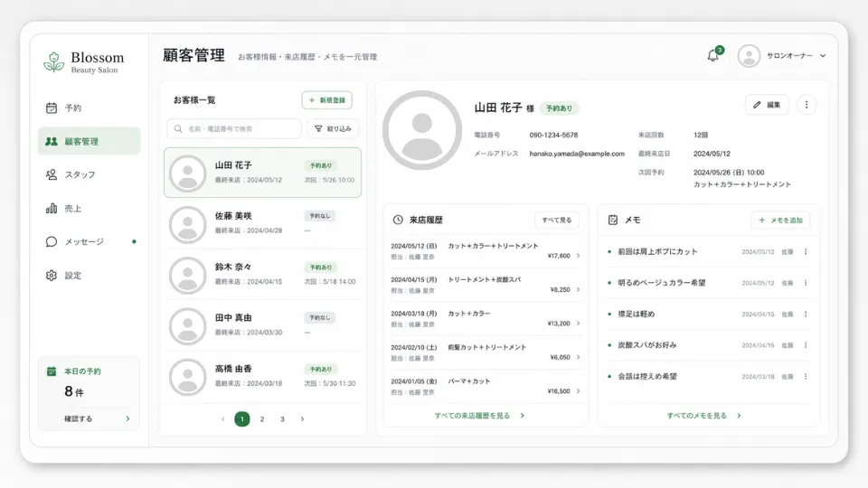Click すべてのメモを見る link

703,416
